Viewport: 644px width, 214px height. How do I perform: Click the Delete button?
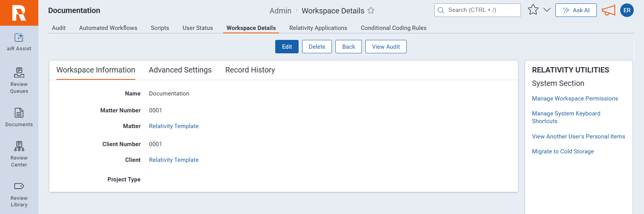(x=317, y=47)
